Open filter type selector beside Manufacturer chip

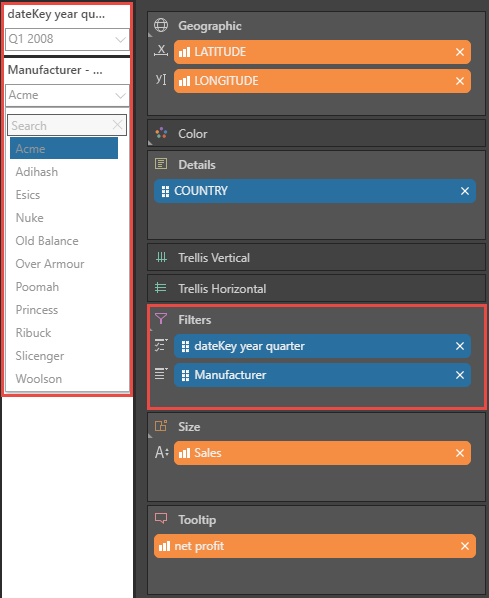(x=161, y=374)
